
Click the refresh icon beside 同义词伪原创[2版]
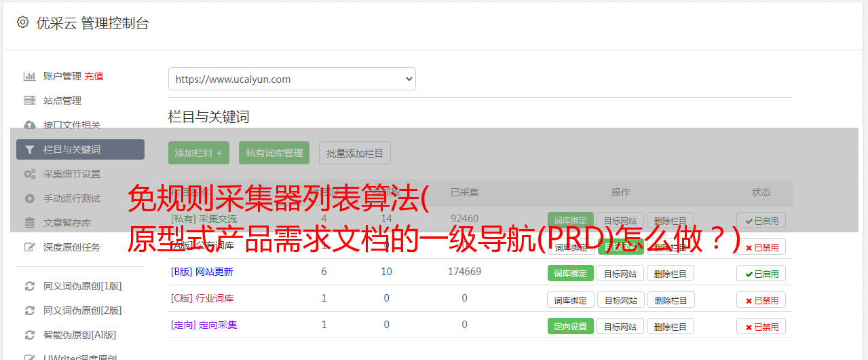pos(29,310)
